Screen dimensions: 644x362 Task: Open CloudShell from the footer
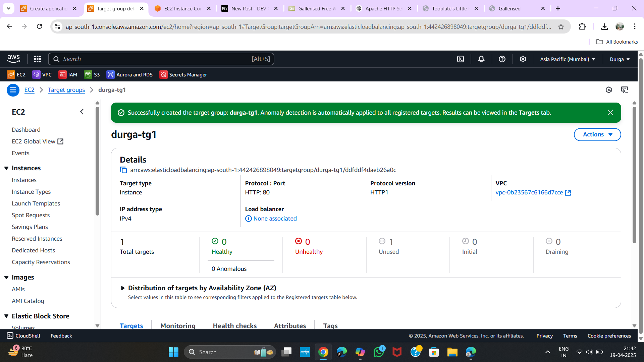coord(23,336)
